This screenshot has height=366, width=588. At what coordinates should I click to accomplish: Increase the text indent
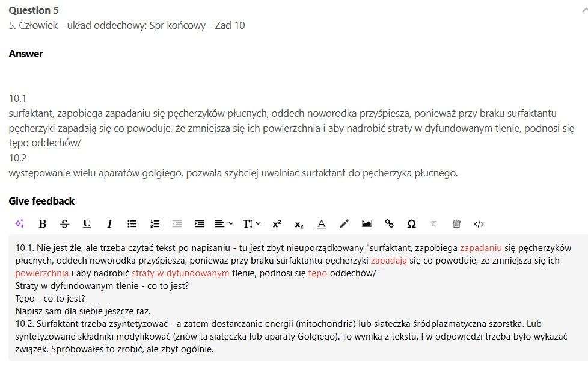pos(200,224)
